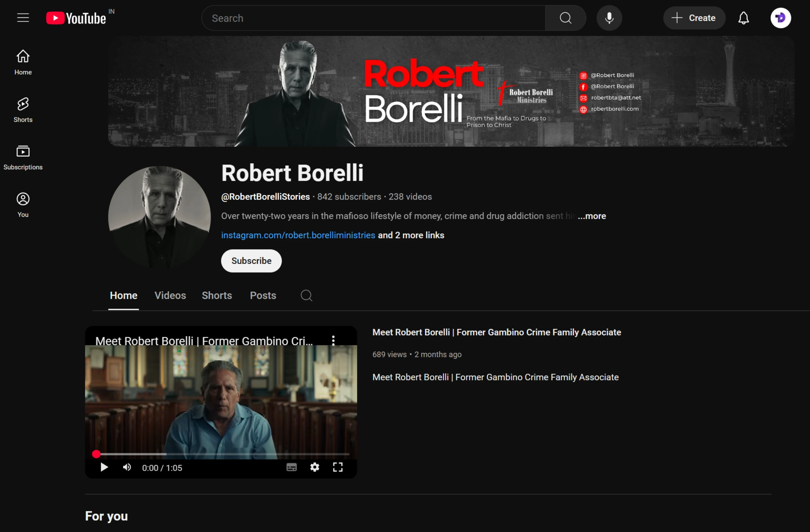The image size is (810, 532).
Task: Open the featured video title link
Action: coord(497,332)
